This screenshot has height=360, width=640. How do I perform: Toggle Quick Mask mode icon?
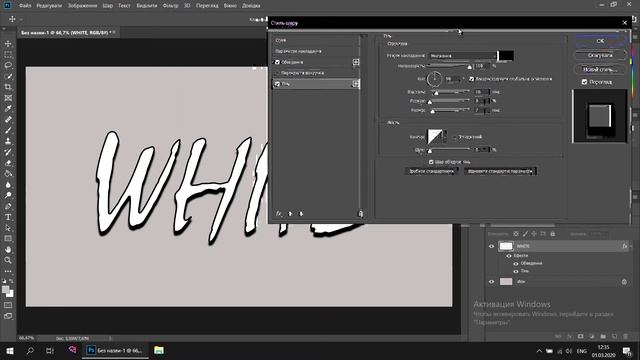coord(8,305)
